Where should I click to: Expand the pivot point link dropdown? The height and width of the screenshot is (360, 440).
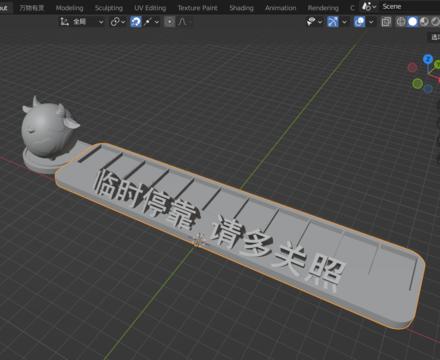[118, 22]
